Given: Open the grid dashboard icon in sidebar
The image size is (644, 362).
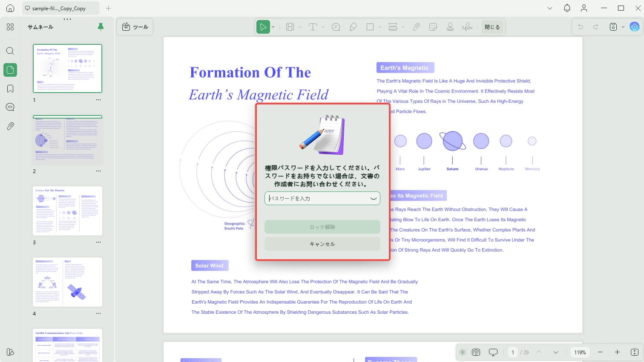Looking at the screenshot, I should (x=10, y=27).
